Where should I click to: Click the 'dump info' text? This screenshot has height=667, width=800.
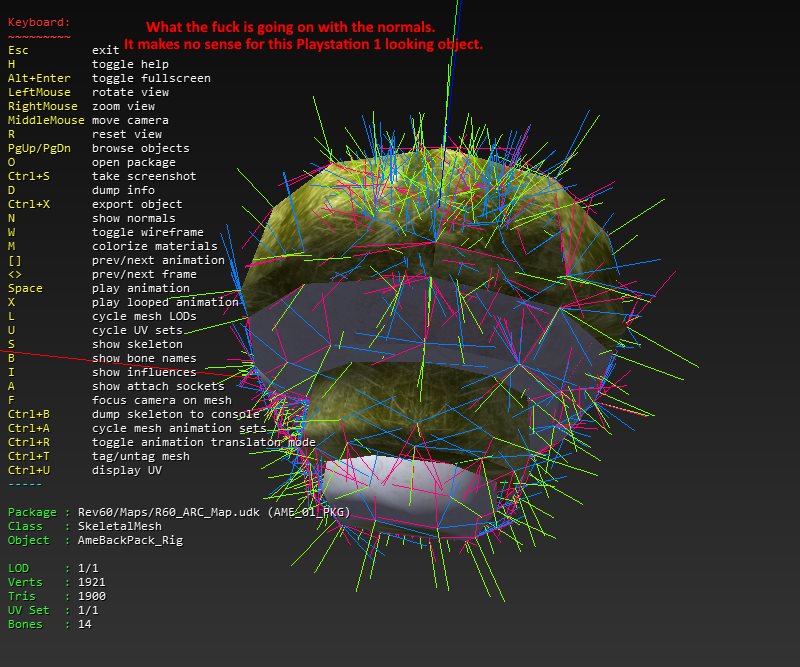tap(123, 190)
